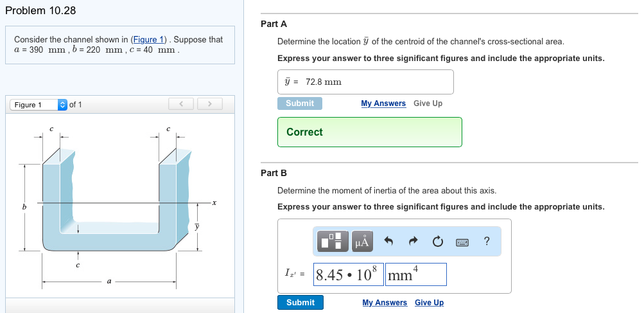
Task: Go to the previous figure arrow
Action: (x=180, y=104)
